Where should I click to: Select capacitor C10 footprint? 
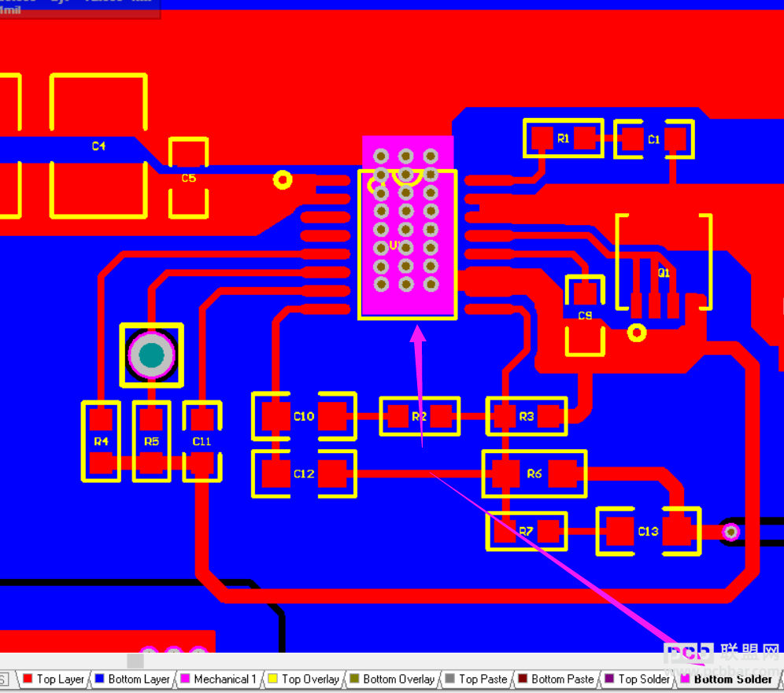point(304,416)
